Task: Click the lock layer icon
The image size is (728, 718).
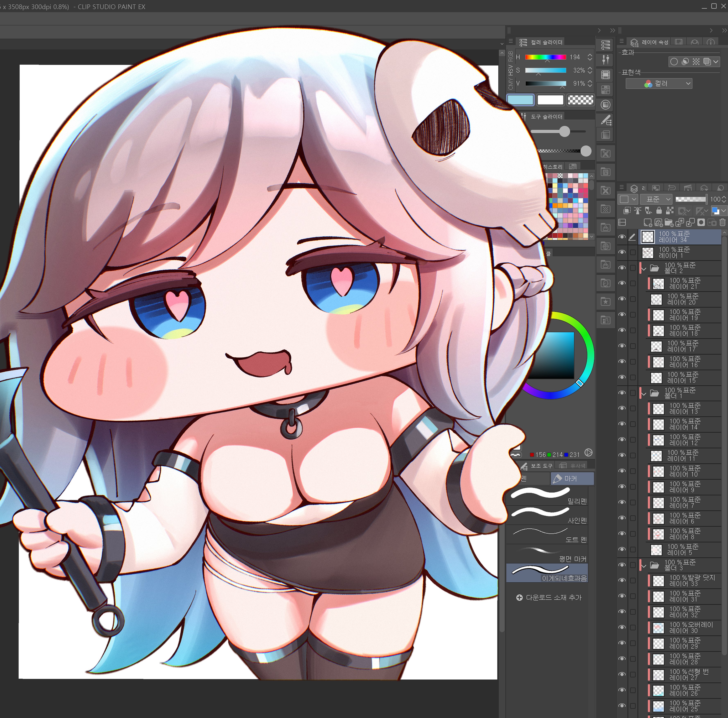Action: point(659,211)
